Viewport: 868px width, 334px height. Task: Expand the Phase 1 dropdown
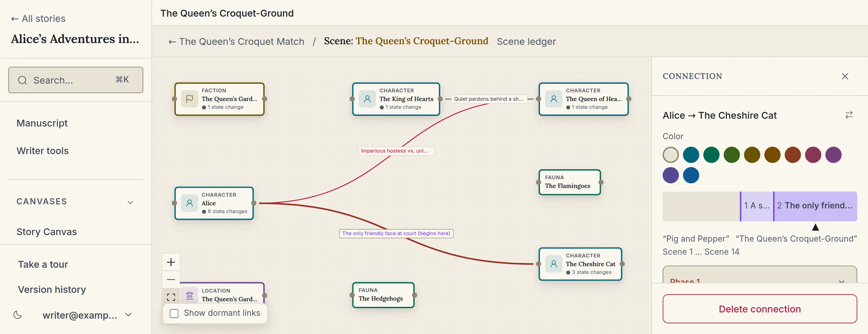pos(759,275)
